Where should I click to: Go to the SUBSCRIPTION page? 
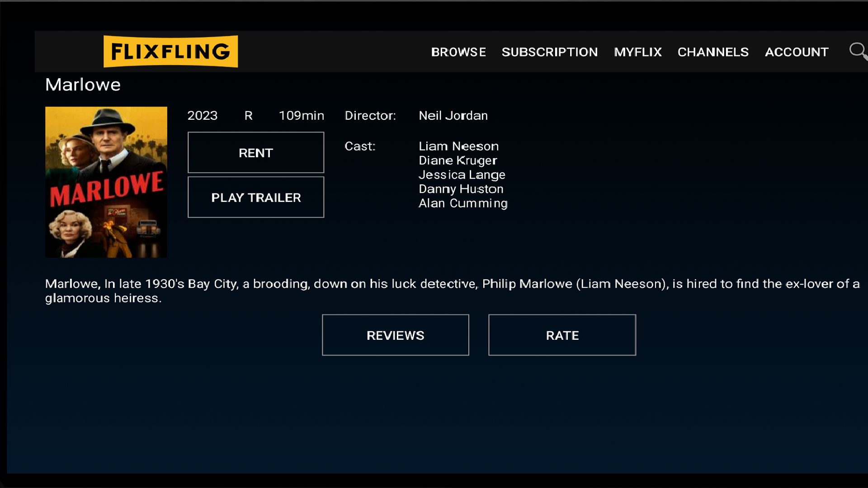point(549,52)
